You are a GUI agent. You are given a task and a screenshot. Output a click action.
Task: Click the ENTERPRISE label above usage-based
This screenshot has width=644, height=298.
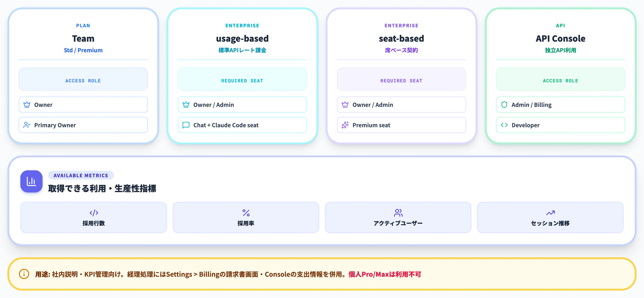(242, 25)
